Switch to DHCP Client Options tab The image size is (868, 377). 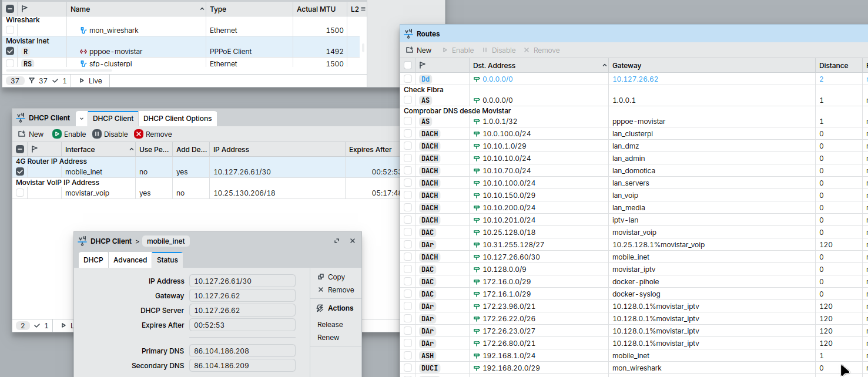(x=177, y=119)
